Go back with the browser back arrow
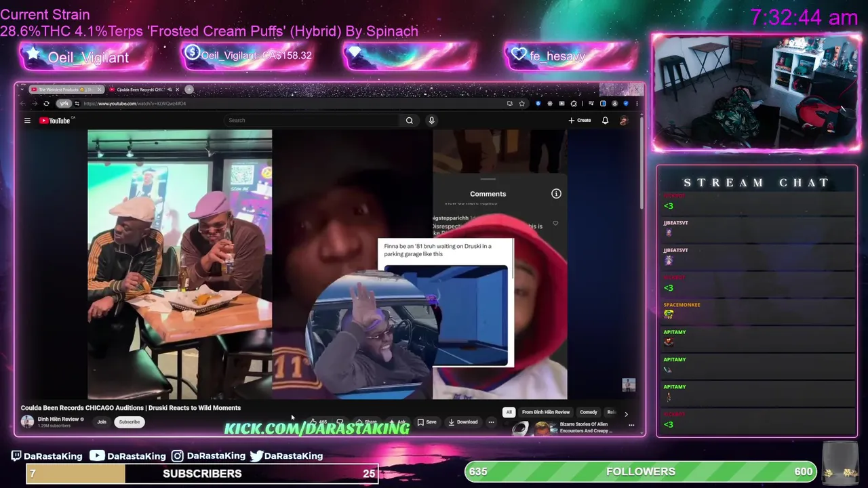 click(x=22, y=104)
